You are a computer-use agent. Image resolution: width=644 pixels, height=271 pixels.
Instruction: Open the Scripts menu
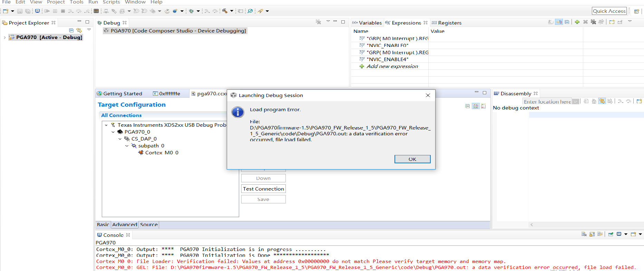point(111,2)
